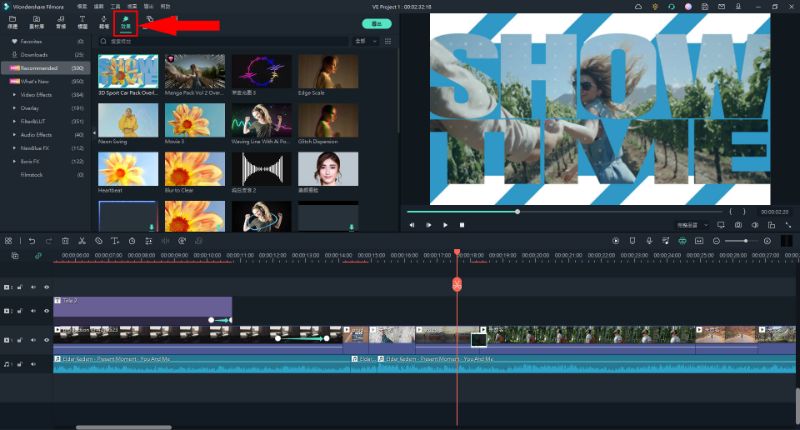Open the adjust sliders icon
The height and width of the screenshot is (430, 800).
coord(148,241)
